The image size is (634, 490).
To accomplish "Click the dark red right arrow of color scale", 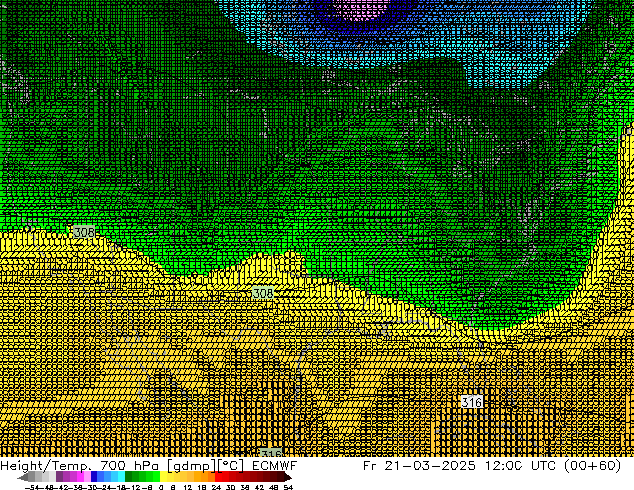I will point(287,477).
